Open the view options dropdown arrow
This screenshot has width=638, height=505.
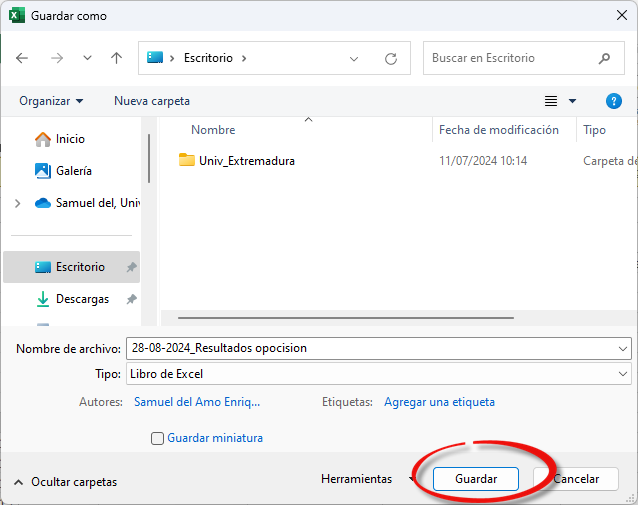click(572, 101)
